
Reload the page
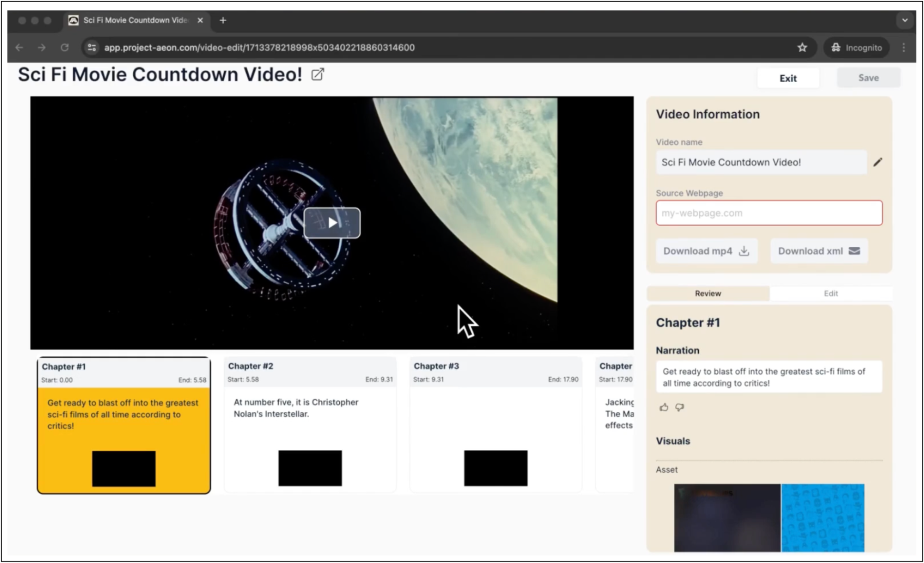65,48
